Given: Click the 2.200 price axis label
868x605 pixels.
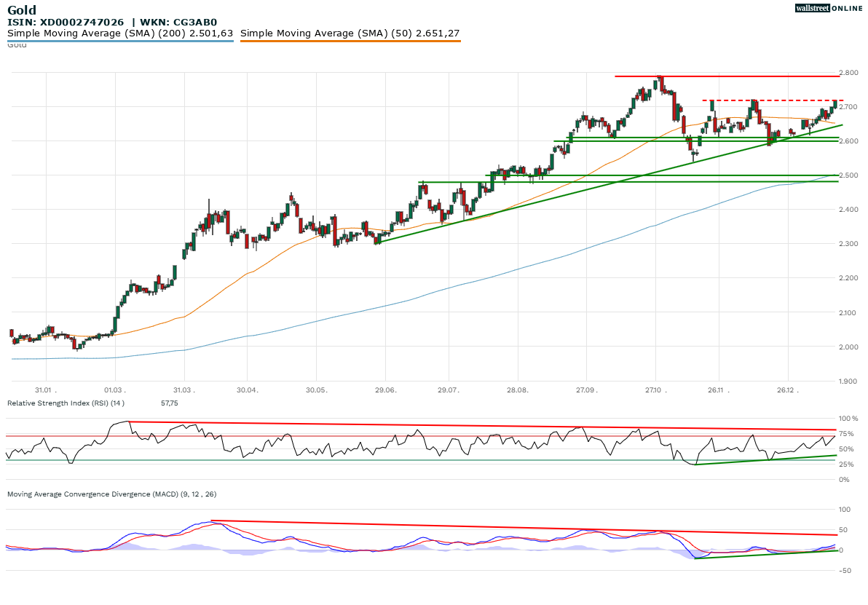Looking at the screenshot, I should point(848,278).
